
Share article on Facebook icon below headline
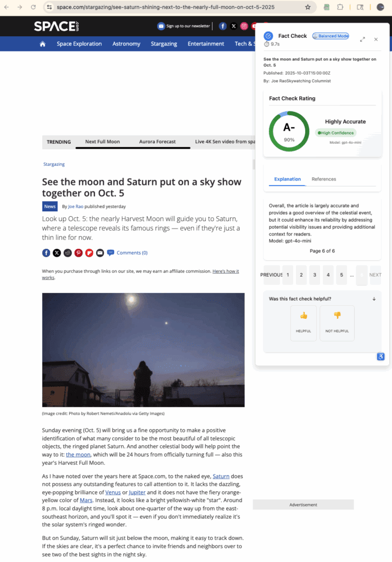tap(46, 253)
